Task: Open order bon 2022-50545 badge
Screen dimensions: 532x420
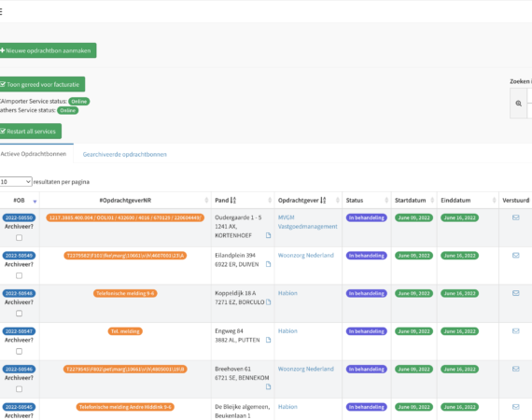Action: click(19, 407)
